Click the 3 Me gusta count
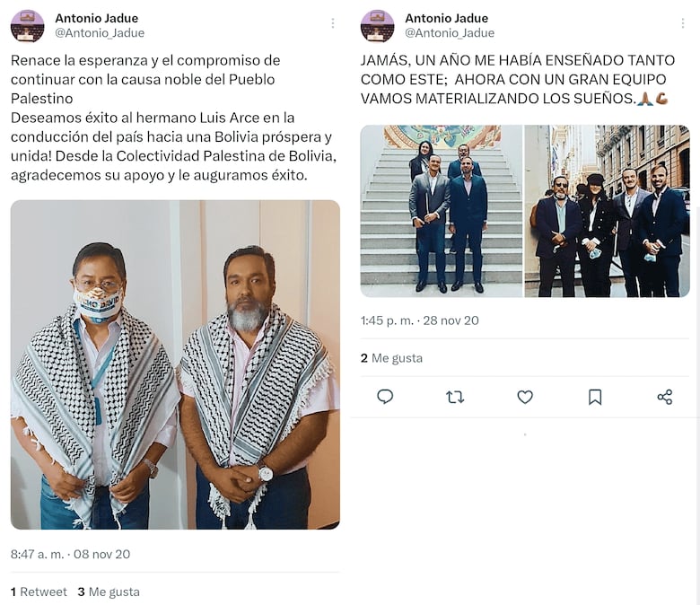This screenshot has width=700, height=605. coord(109,592)
